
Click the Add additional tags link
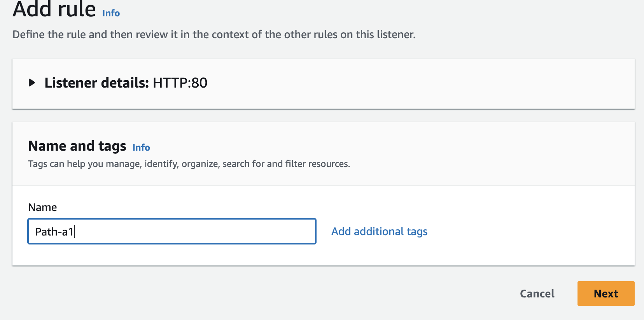(379, 232)
